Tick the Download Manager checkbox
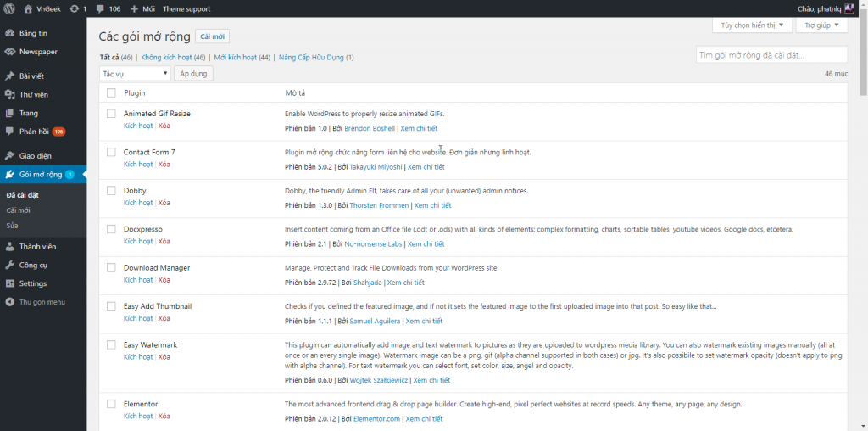Viewport: 868px width, 431px height. click(111, 267)
